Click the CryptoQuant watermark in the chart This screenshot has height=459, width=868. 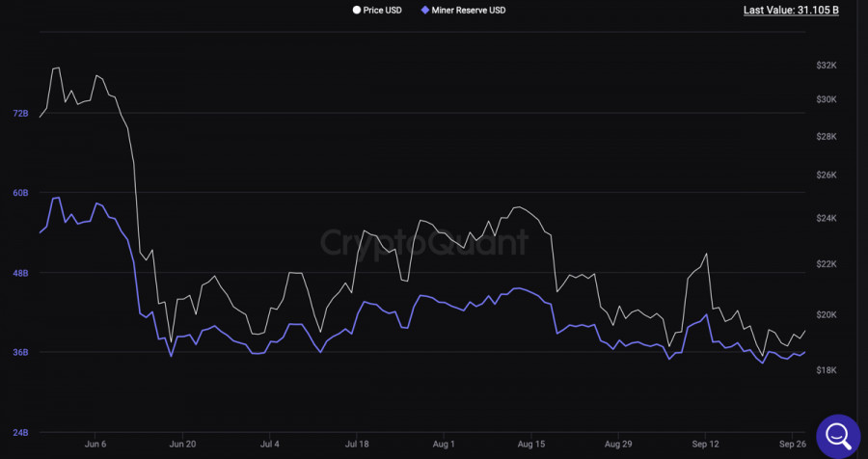424,241
